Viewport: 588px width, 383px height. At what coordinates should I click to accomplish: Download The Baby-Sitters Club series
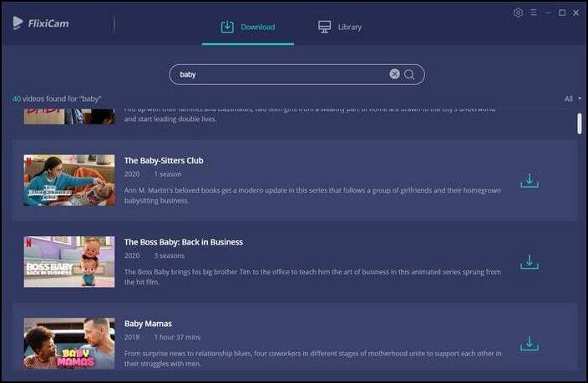529,180
